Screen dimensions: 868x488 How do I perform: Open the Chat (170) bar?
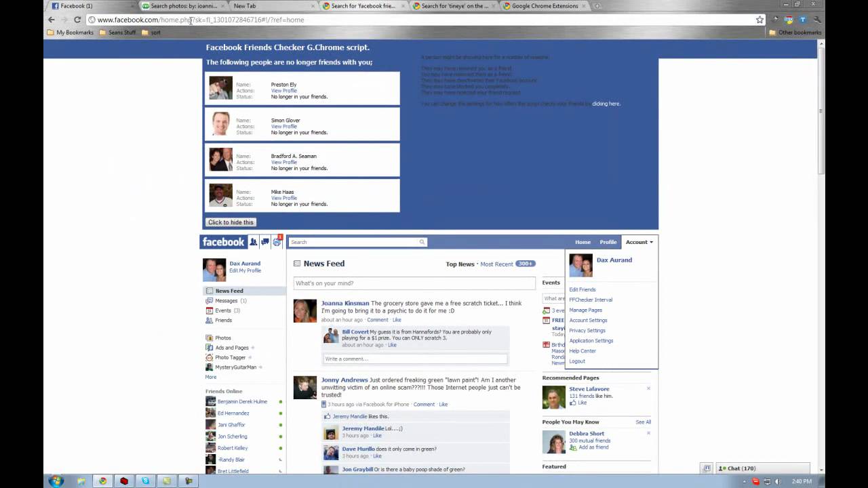tap(762, 468)
